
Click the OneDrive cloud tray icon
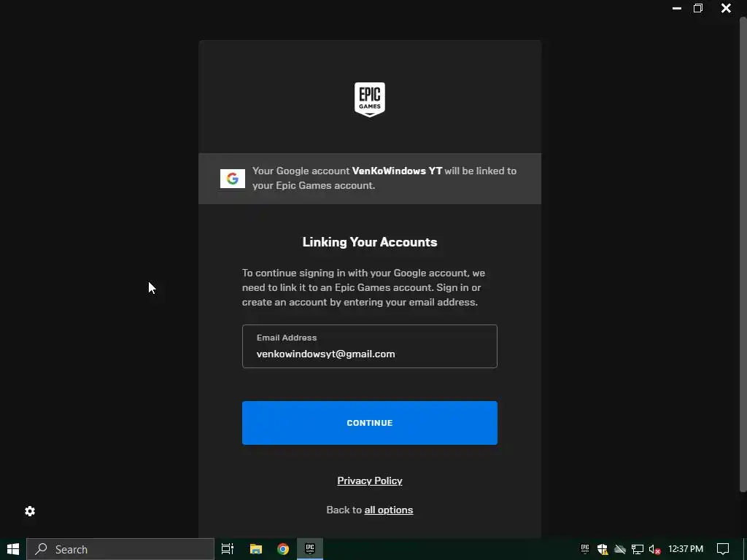click(x=620, y=549)
